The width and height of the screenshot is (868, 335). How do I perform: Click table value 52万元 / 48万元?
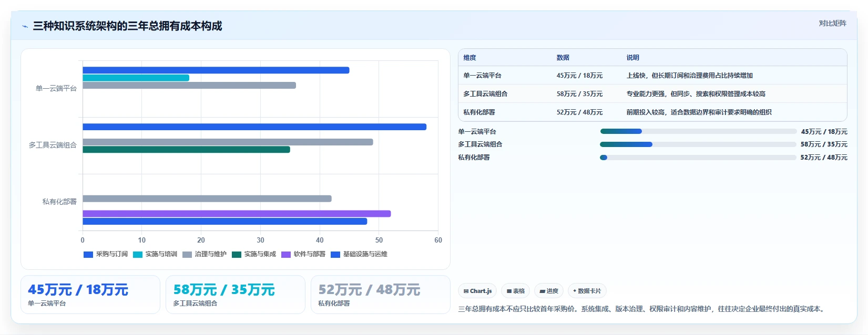579,112
